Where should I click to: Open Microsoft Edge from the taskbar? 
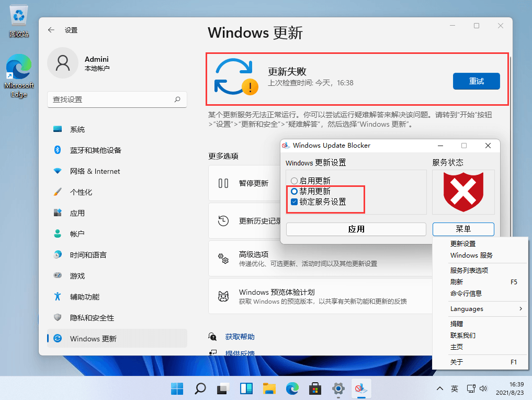(292, 388)
